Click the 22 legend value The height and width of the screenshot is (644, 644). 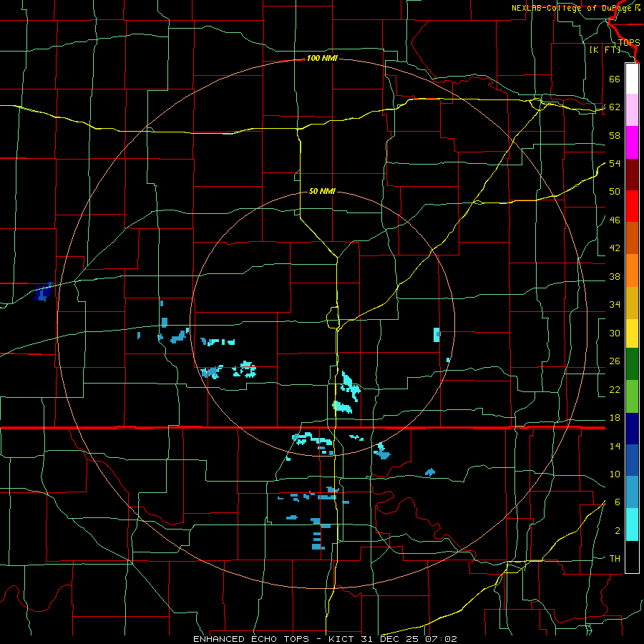coord(615,389)
